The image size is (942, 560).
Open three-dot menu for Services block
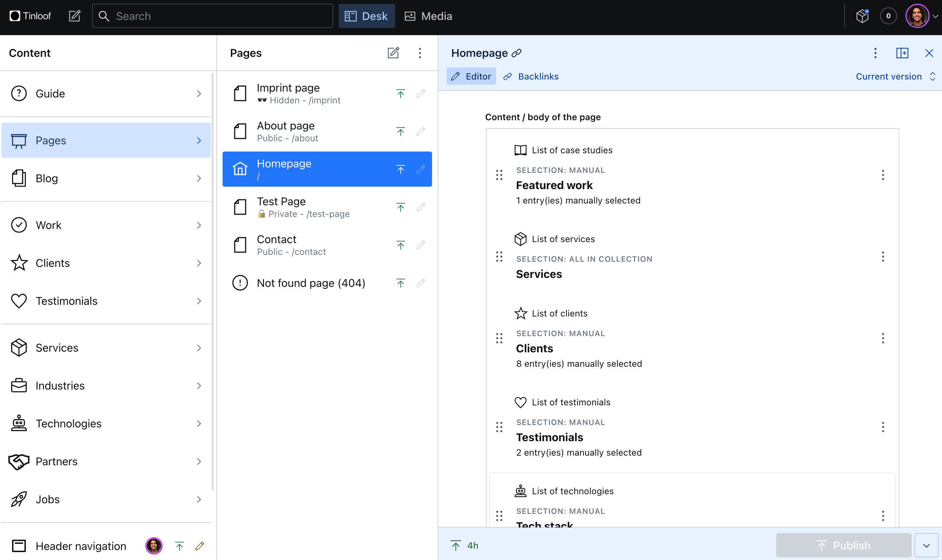[x=883, y=257]
